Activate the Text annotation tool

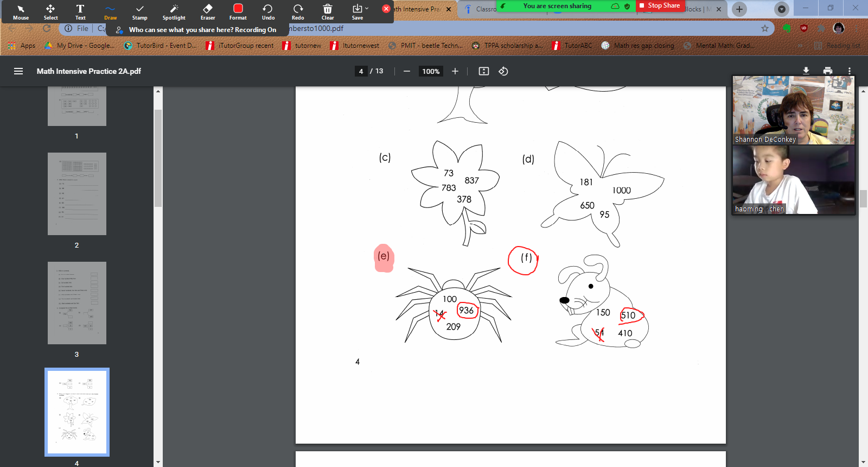pyautogui.click(x=80, y=12)
